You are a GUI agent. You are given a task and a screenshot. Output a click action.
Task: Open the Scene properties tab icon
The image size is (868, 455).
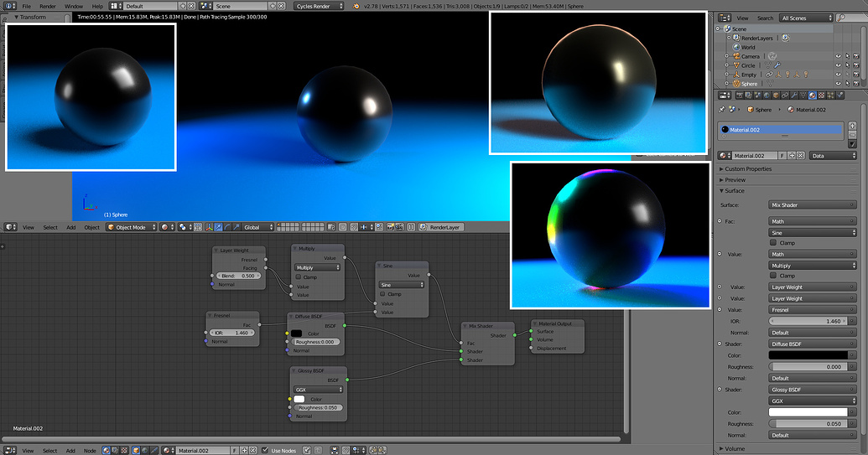point(757,95)
